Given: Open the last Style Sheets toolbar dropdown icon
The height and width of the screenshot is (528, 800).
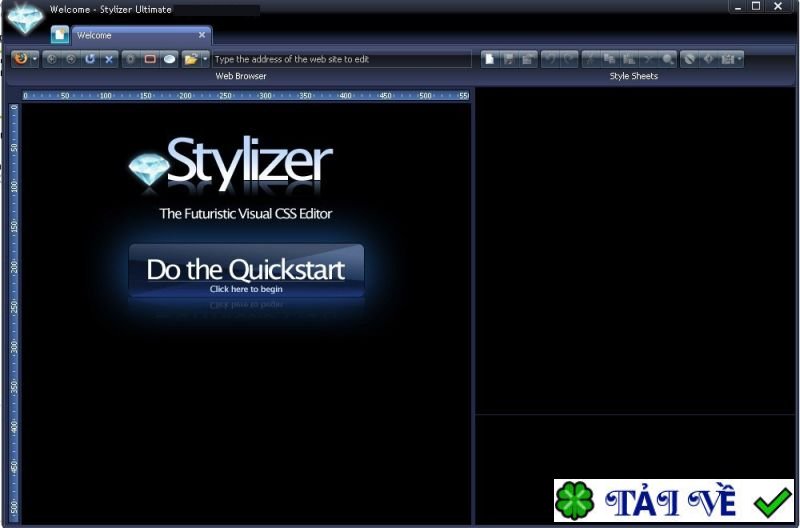Looking at the screenshot, I should [x=731, y=59].
